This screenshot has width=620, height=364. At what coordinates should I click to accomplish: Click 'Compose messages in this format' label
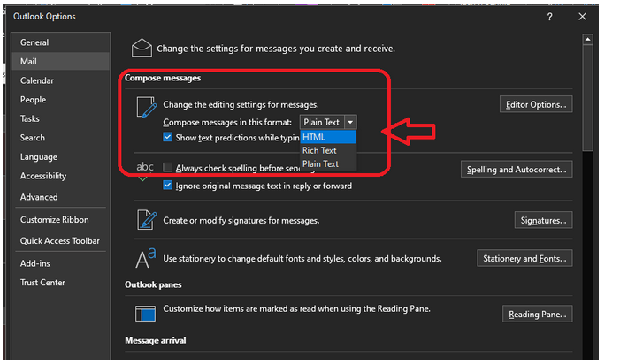(x=227, y=123)
